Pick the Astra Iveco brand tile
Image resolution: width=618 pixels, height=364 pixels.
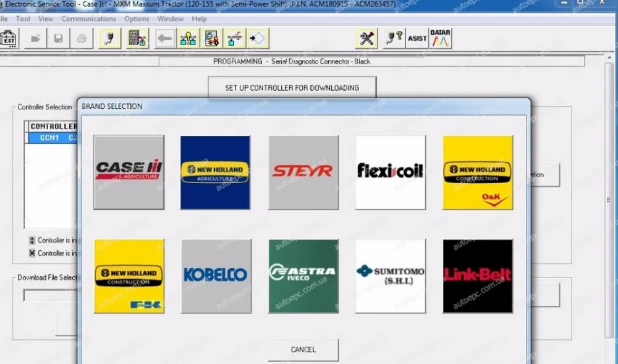(303, 276)
